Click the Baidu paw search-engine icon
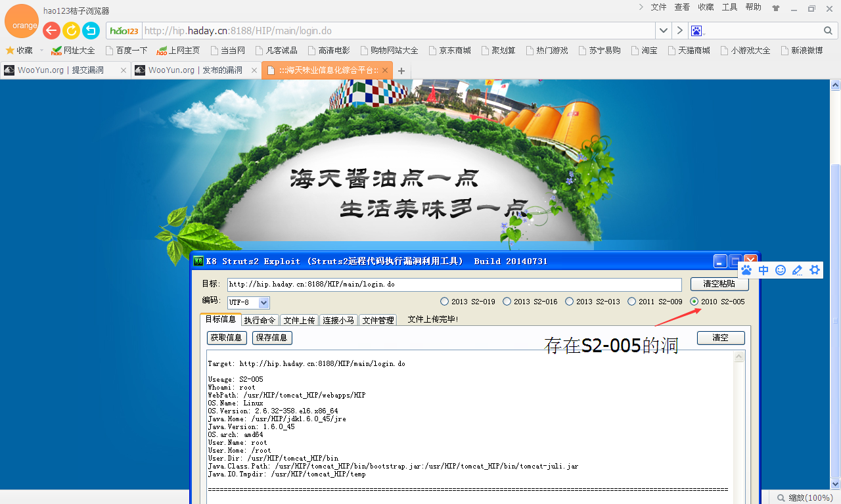Image resolution: width=841 pixels, height=504 pixels. (696, 31)
